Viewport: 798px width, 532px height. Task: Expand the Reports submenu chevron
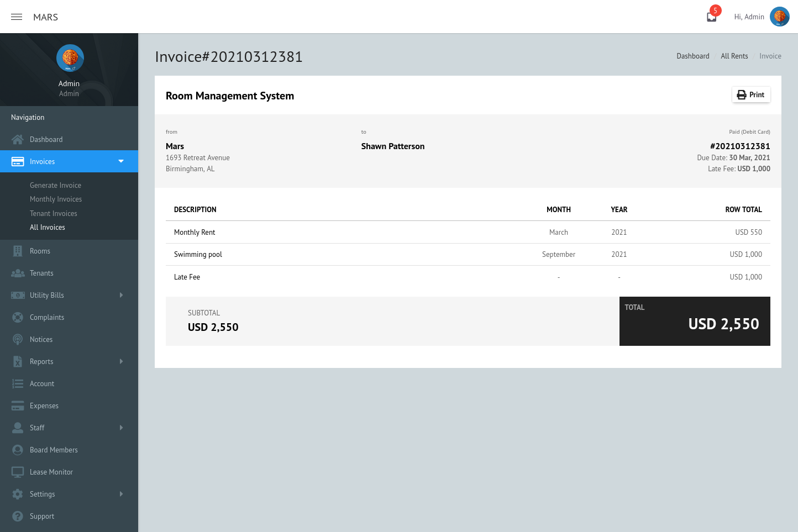point(121,361)
